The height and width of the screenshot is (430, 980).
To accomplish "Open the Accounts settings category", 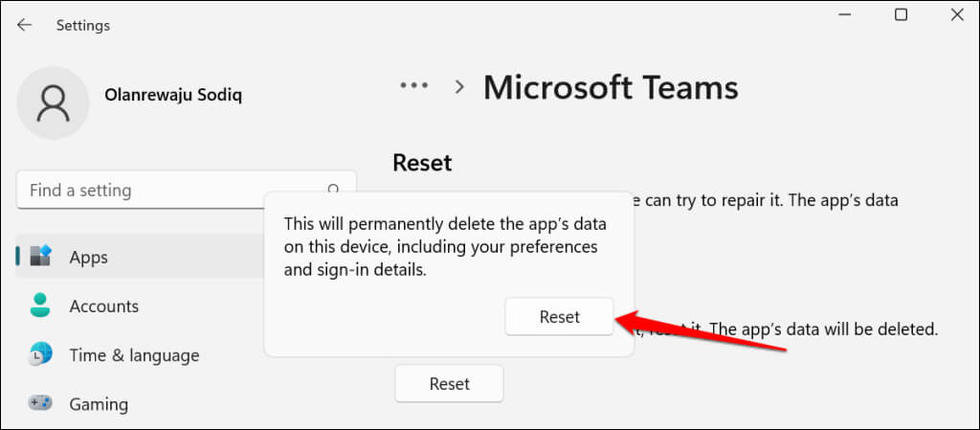I will pyautogui.click(x=103, y=306).
